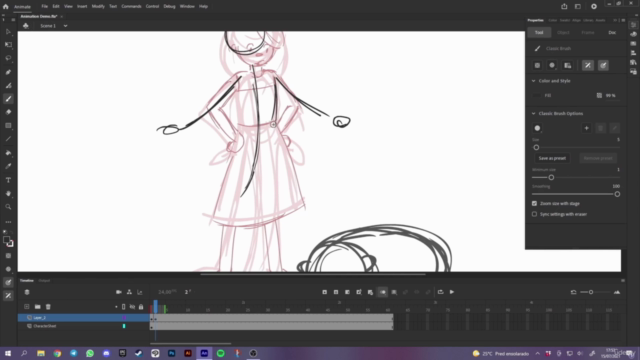
Task: Click the Insert Blank Keyframe icon
Action: pos(336,292)
